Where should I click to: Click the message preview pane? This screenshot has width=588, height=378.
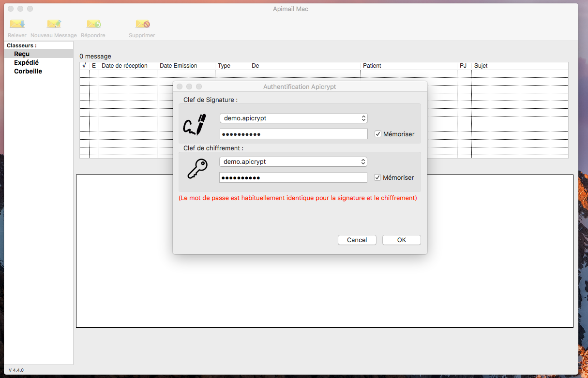point(325,251)
